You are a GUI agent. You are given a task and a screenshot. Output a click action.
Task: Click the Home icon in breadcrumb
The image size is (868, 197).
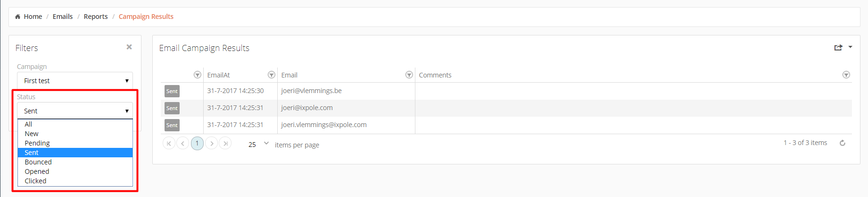tap(17, 17)
